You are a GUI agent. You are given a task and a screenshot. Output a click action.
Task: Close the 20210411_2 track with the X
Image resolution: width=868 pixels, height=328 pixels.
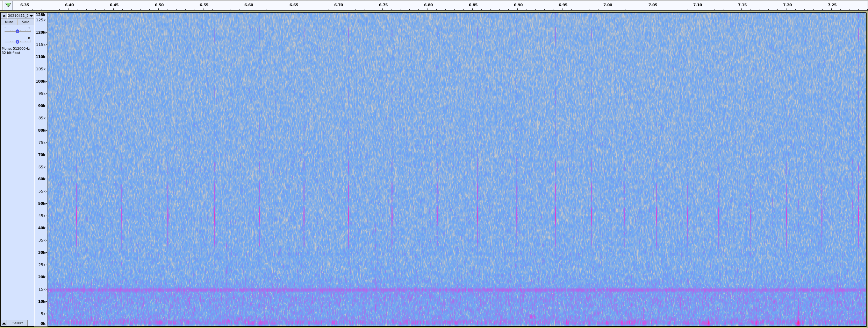coord(4,16)
